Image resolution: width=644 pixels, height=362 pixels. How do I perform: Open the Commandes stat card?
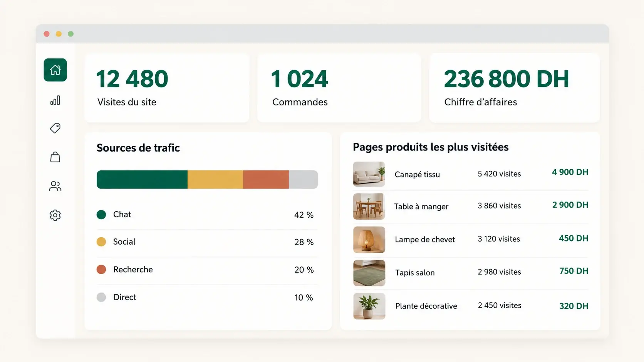(339, 88)
